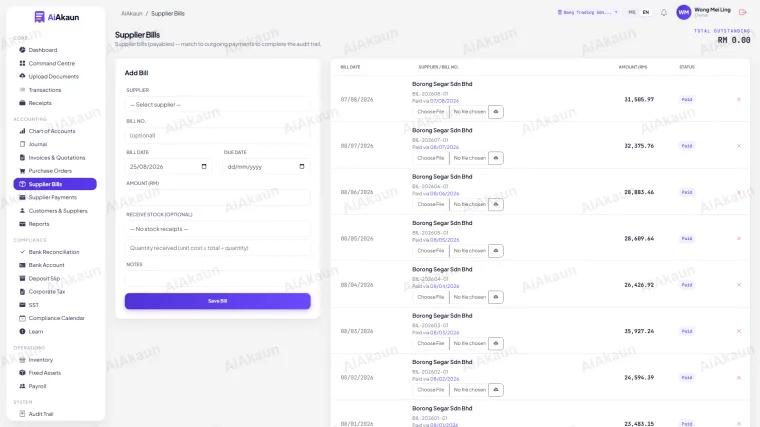760x427 pixels.
Task: Open the Select supplier dropdown
Action: 218,105
